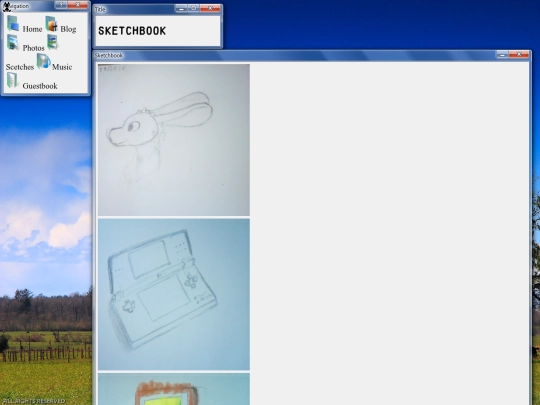The height and width of the screenshot is (405, 540).
Task: Open the Scetches link text
Action: 20,67
